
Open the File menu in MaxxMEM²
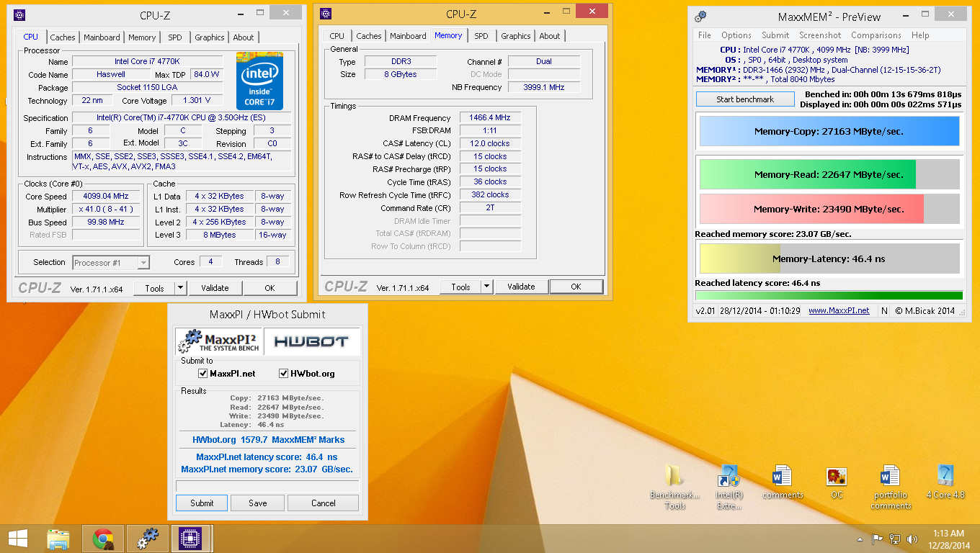[705, 35]
